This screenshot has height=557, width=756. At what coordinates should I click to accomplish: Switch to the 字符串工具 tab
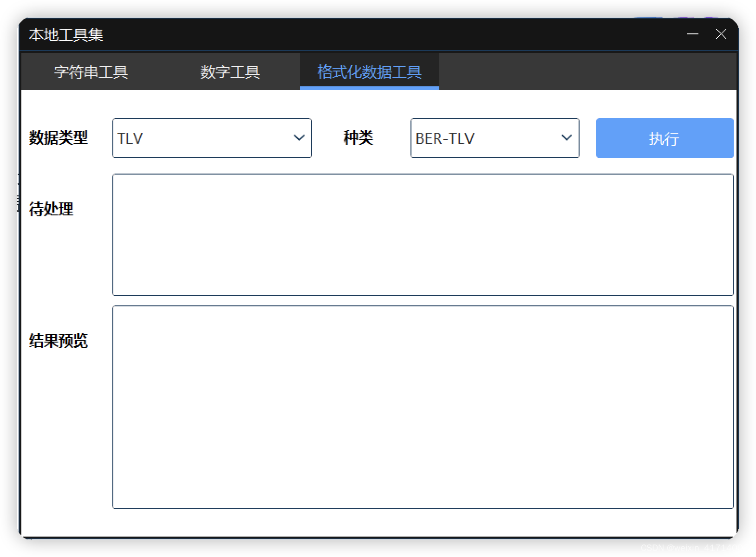click(91, 71)
